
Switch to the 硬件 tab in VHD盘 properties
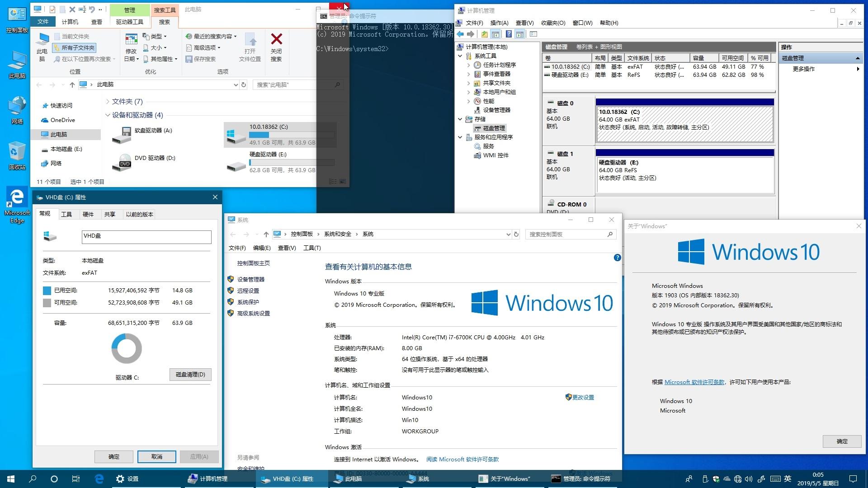88,214
